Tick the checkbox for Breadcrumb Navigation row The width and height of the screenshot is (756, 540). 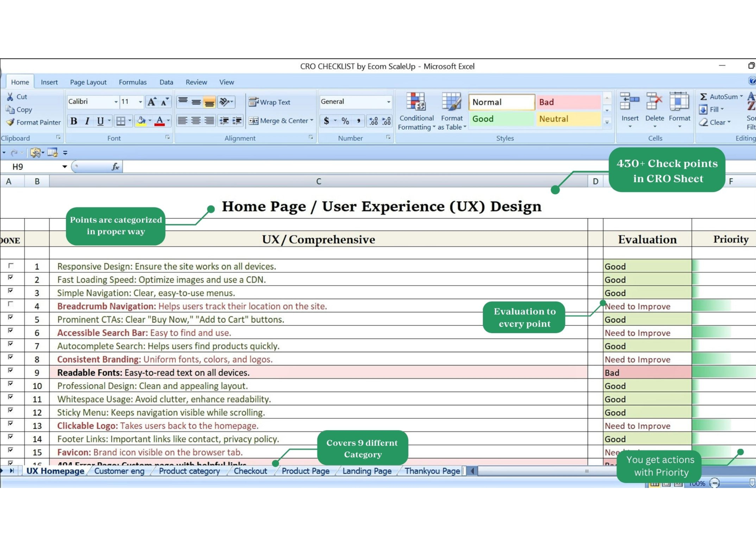tap(11, 304)
